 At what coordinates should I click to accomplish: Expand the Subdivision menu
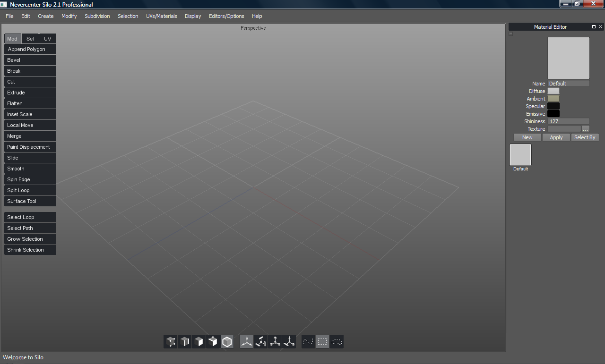click(x=97, y=16)
